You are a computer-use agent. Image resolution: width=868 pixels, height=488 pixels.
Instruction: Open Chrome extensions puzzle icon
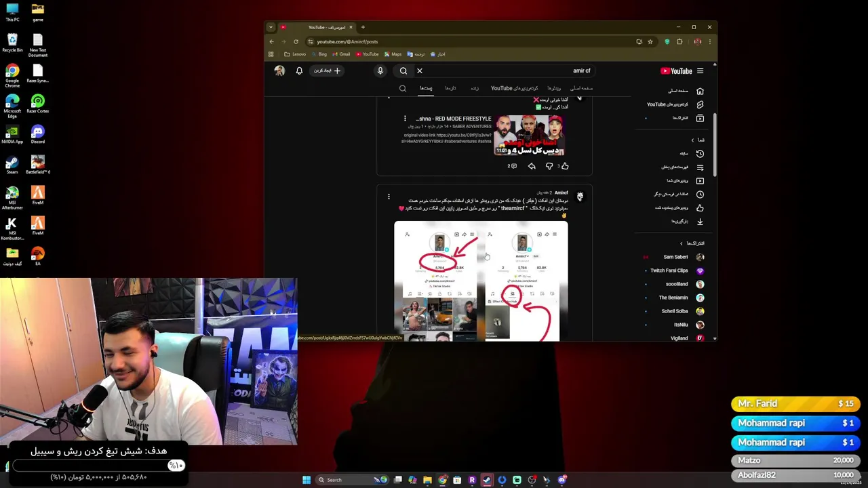(x=679, y=41)
